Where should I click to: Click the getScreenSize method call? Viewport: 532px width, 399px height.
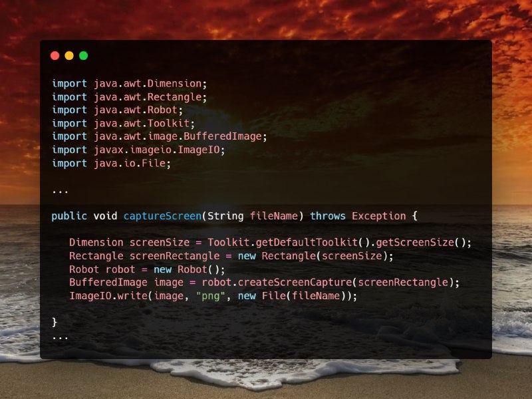415,243
